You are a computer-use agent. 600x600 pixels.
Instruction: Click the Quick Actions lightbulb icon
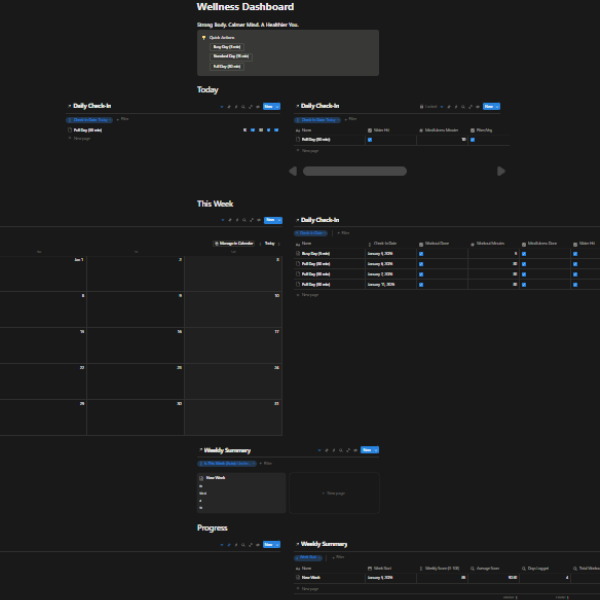pos(203,37)
